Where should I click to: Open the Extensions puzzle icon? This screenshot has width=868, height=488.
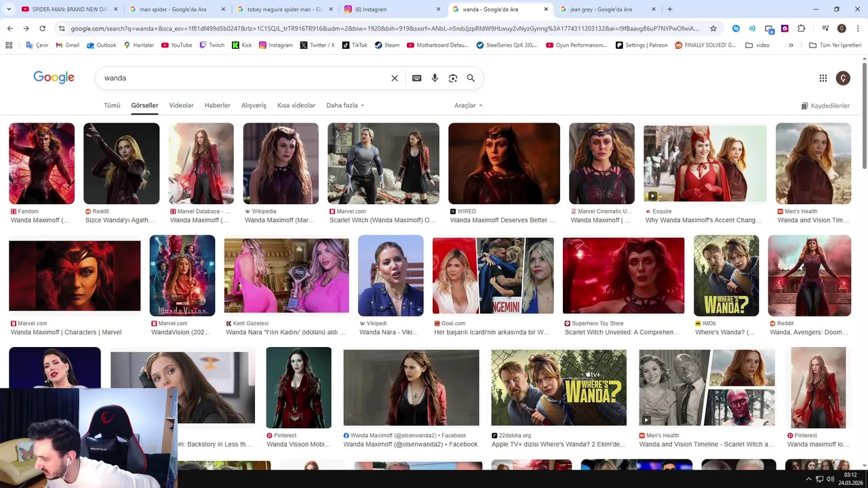pyautogui.click(x=802, y=28)
